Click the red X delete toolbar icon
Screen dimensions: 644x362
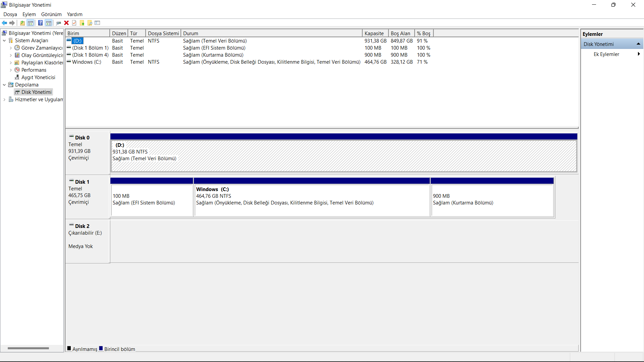coord(66,23)
